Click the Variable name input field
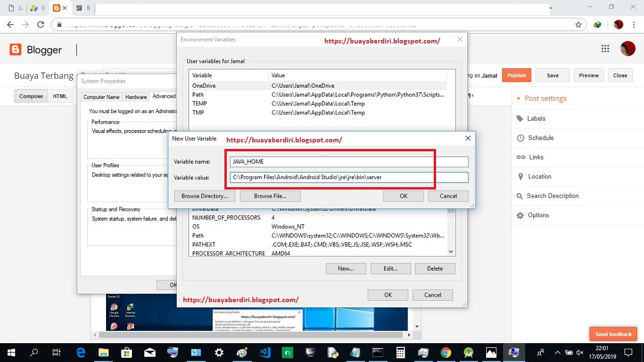644x362 pixels. point(349,162)
